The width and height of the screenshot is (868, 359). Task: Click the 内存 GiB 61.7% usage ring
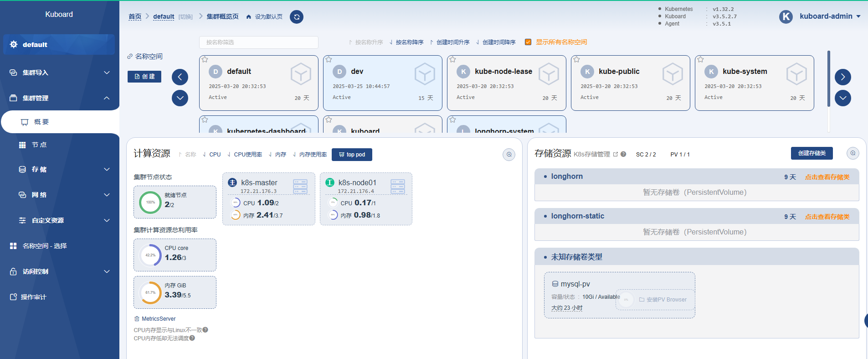(x=150, y=292)
